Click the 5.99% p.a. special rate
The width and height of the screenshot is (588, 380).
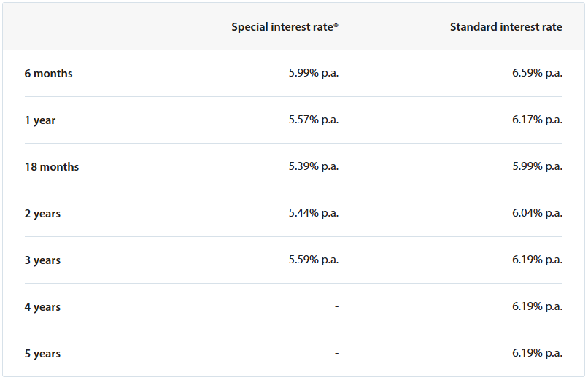coord(314,73)
